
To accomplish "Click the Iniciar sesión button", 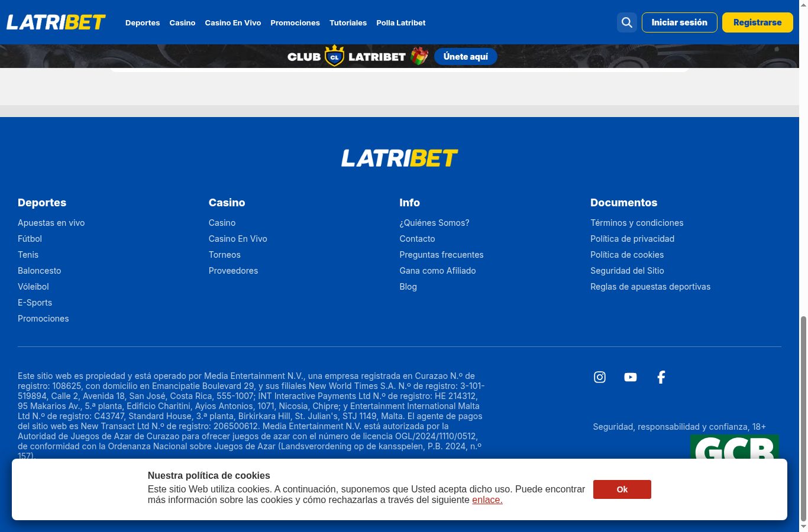I will (x=680, y=22).
